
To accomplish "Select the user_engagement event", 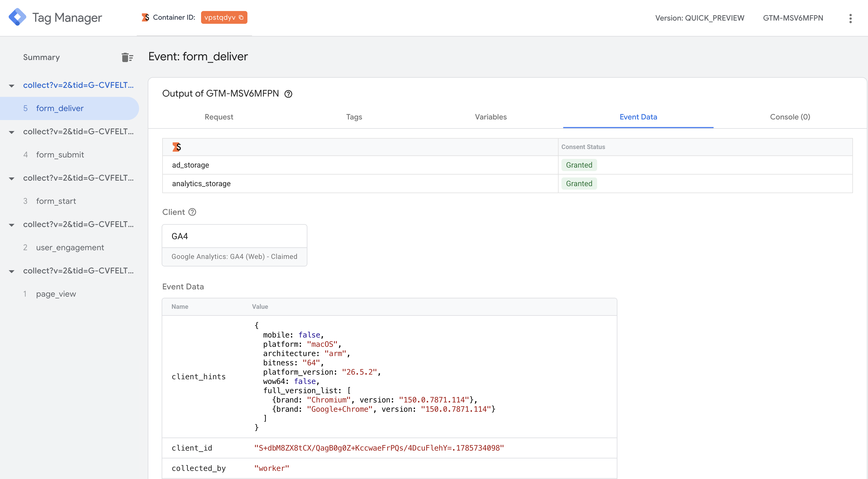I will click(70, 247).
